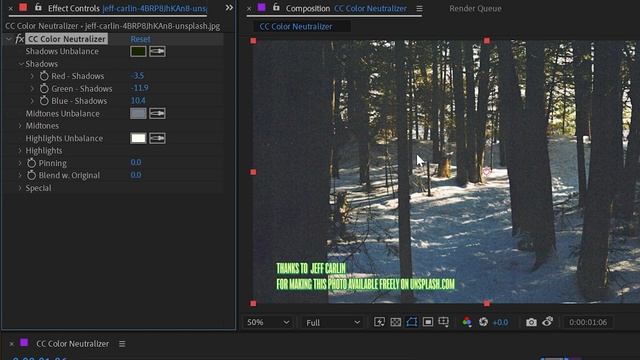Edit the Blue - Shadows value 10.4

click(x=138, y=100)
